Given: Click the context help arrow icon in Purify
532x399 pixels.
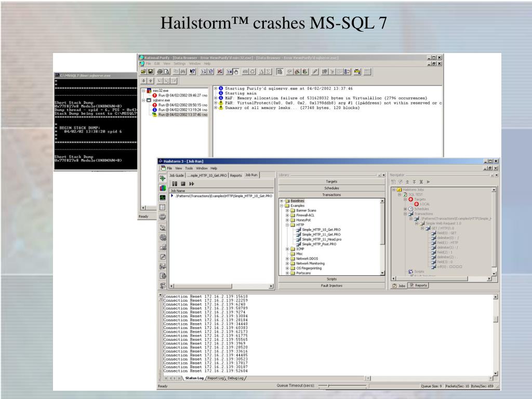Looking at the screenshot, I should (x=192, y=72).
